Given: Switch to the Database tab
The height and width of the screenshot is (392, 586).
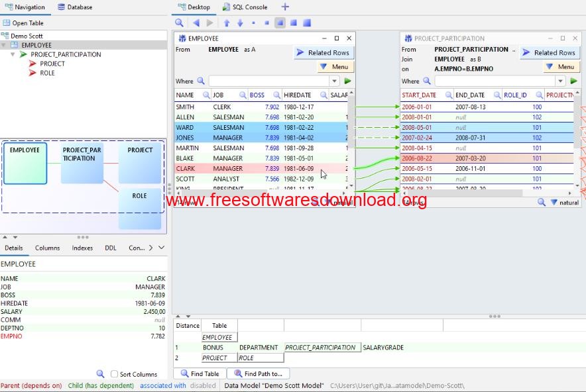Looking at the screenshot, I should pos(75,7).
